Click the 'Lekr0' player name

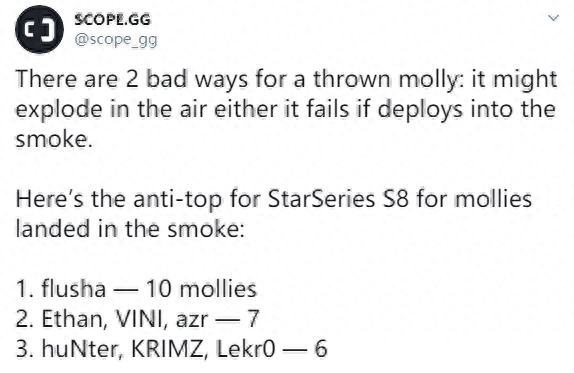(245, 348)
